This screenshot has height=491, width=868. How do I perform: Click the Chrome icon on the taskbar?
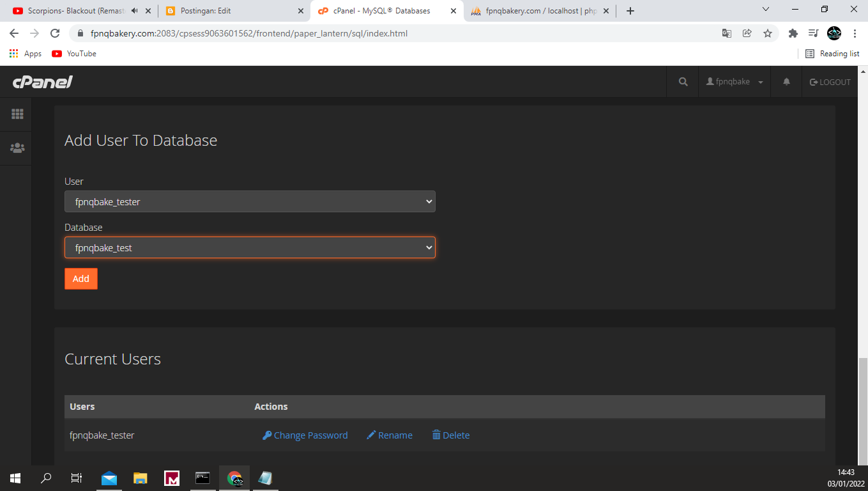(234, 478)
